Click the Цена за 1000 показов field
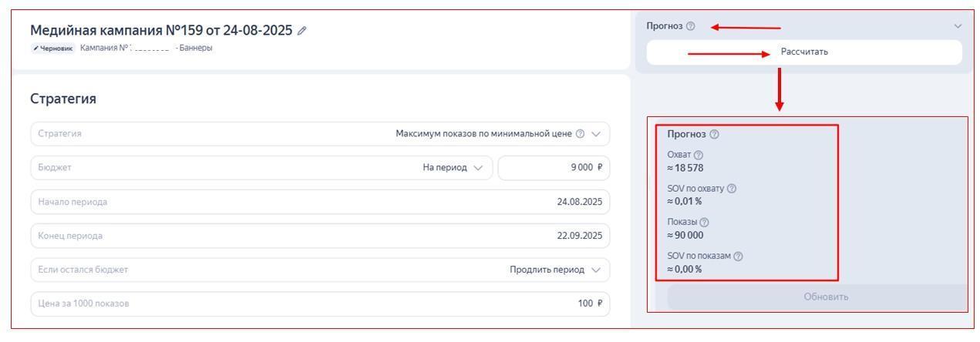980x342 pixels. 319,303
